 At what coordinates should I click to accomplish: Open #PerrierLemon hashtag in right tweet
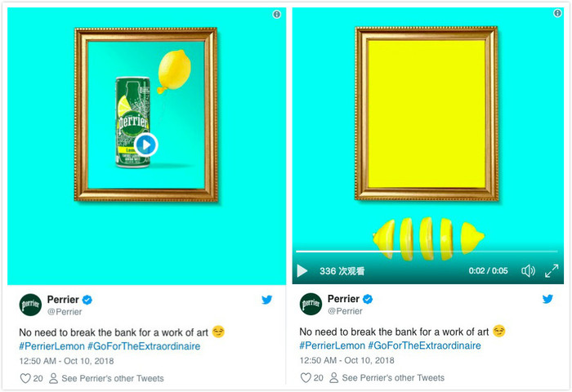pyautogui.click(x=333, y=345)
